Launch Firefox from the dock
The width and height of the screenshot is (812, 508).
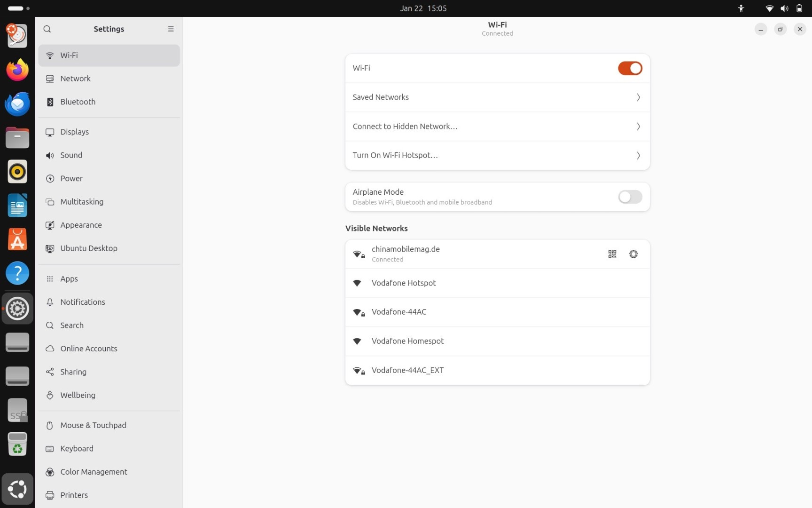click(x=17, y=70)
